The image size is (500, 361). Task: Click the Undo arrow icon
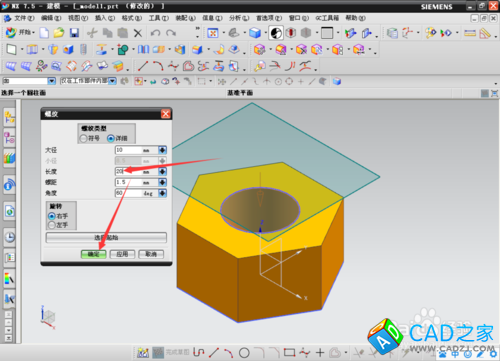point(155,33)
